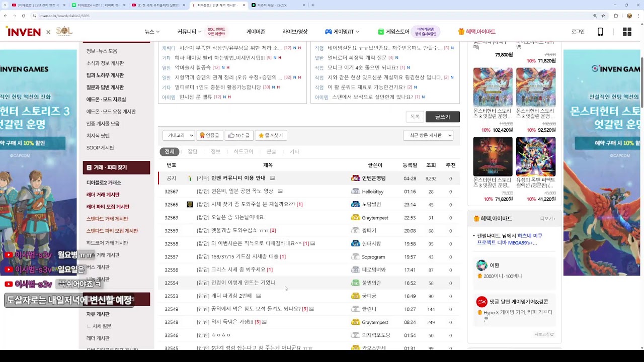
Task: Click level badge next to Graytempest at 22:53
Action: (355, 218)
